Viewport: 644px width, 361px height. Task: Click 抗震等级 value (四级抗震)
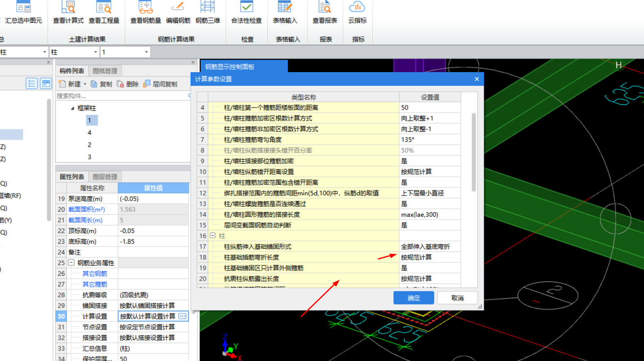pyautogui.click(x=153, y=295)
